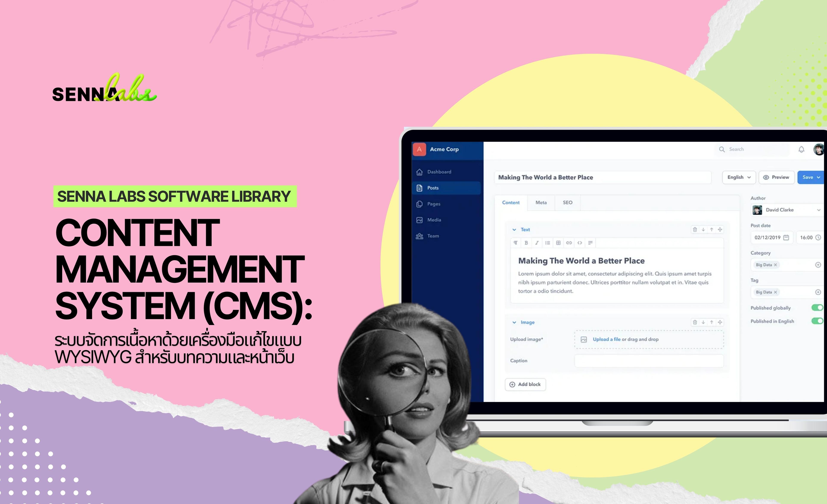This screenshot has width=827, height=504.
Task: Click the user avatar in top bar
Action: [819, 150]
